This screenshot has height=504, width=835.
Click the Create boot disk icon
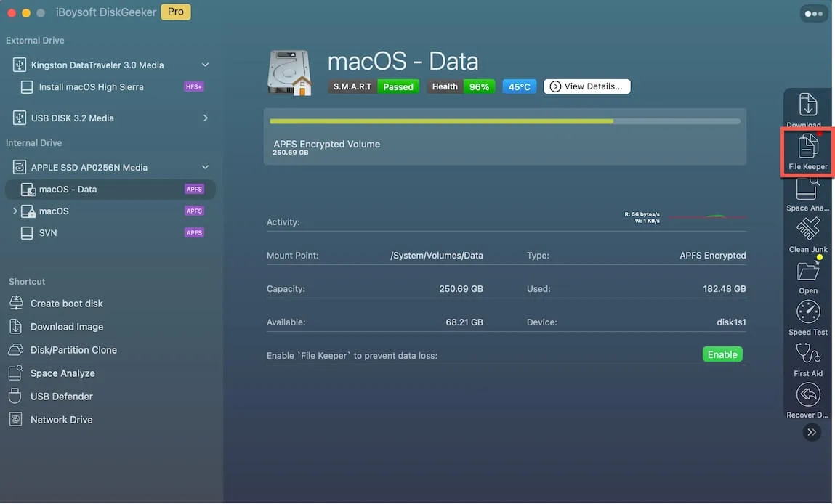pyautogui.click(x=16, y=303)
